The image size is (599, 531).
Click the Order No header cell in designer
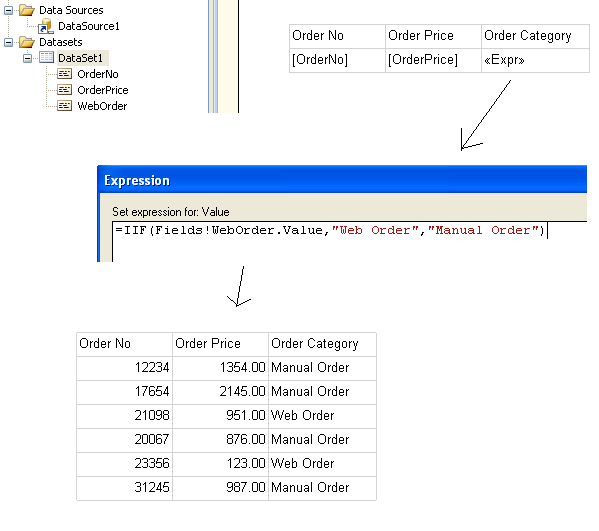(x=337, y=36)
